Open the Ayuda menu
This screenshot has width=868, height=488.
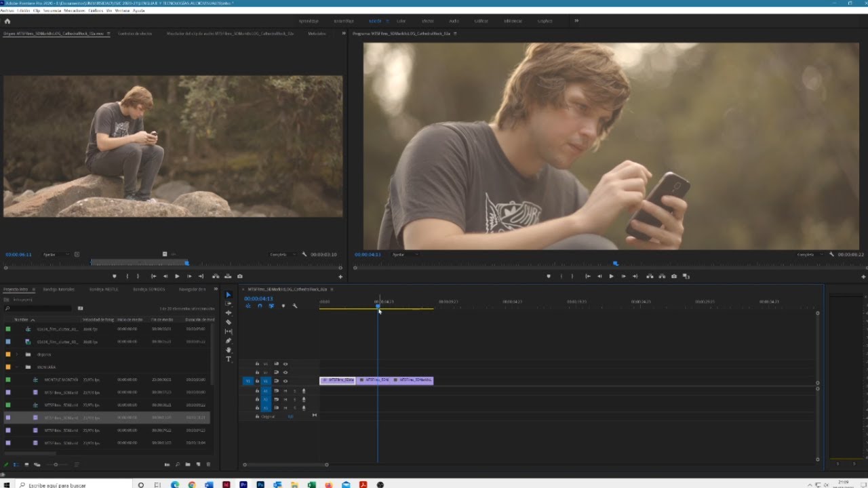pos(139,11)
